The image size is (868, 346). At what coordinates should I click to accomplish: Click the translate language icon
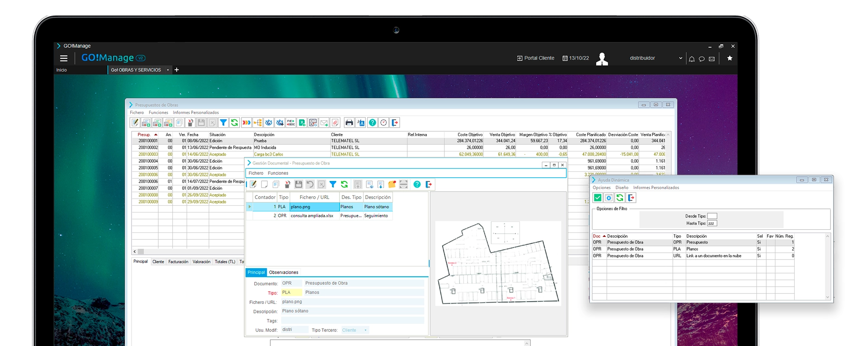tap(361, 123)
